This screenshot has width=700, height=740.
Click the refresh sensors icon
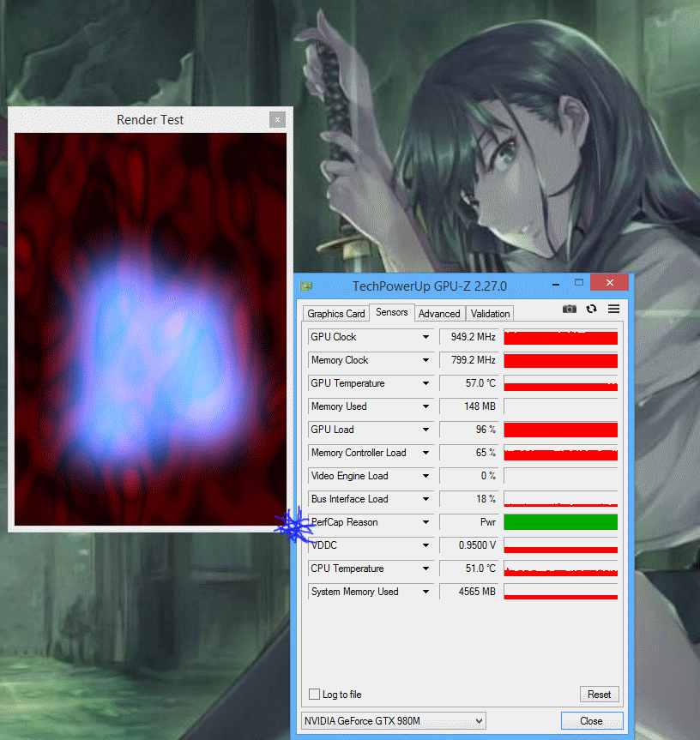pyautogui.click(x=591, y=310)
